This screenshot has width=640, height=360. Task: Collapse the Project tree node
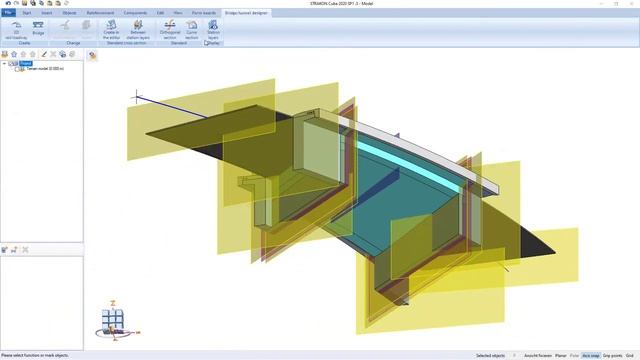[x=4, y=64]
